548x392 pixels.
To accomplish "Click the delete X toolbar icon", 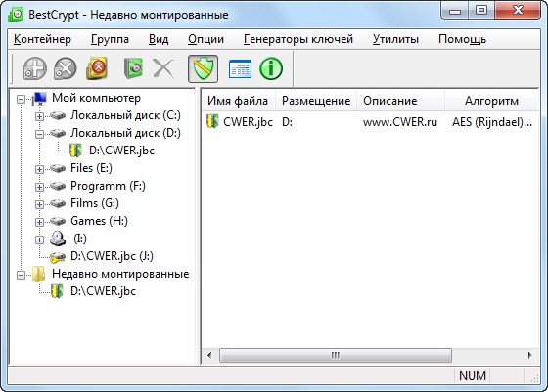I will click(163, 68).
